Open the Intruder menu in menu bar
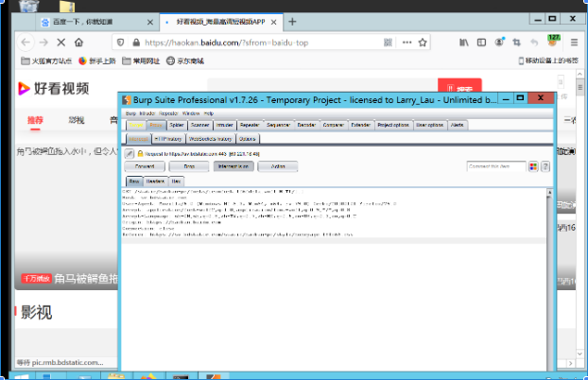This screenshot has height=380, width=588. point(147,113)
